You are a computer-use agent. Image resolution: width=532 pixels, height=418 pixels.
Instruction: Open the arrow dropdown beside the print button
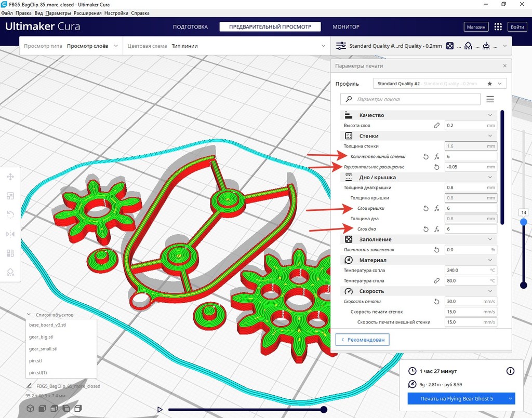(x=510, y=399)
